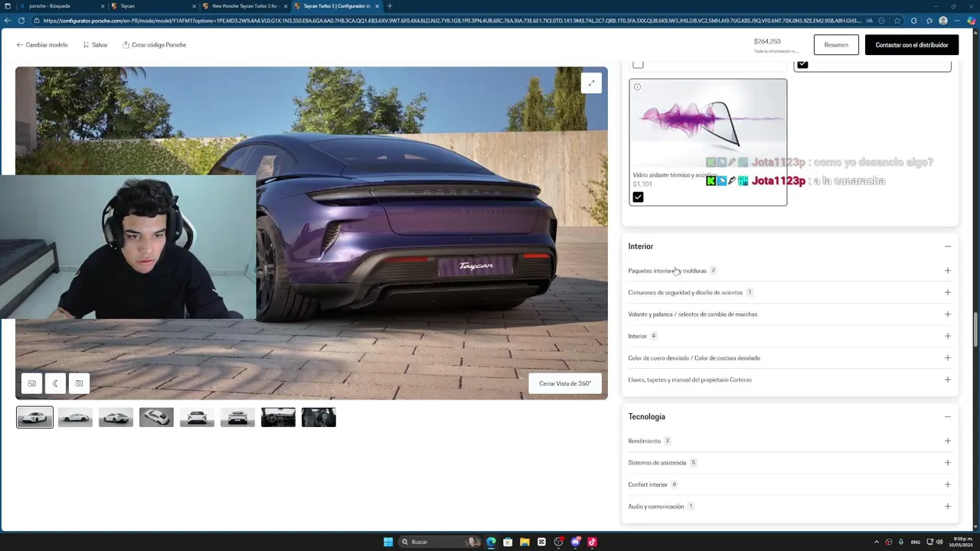
Task: Click the browser back arrow
Action: point(8,21)
